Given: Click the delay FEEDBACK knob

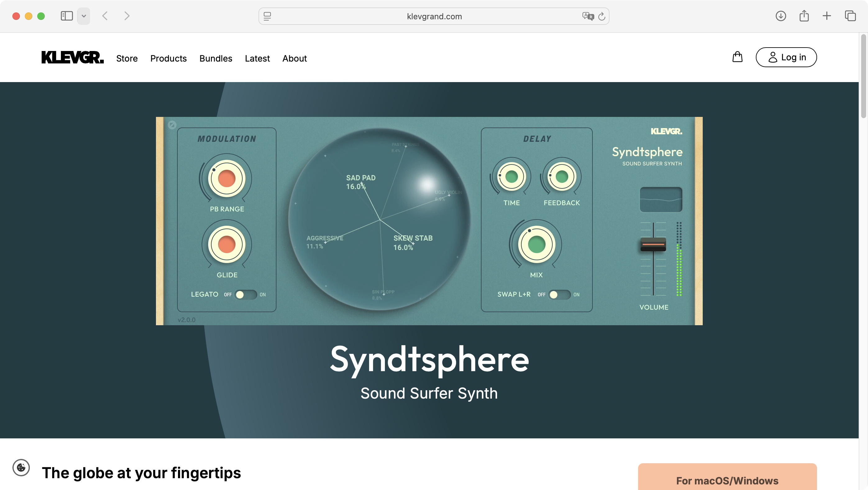Looking at the screenshot, I should tap(561, 176).
